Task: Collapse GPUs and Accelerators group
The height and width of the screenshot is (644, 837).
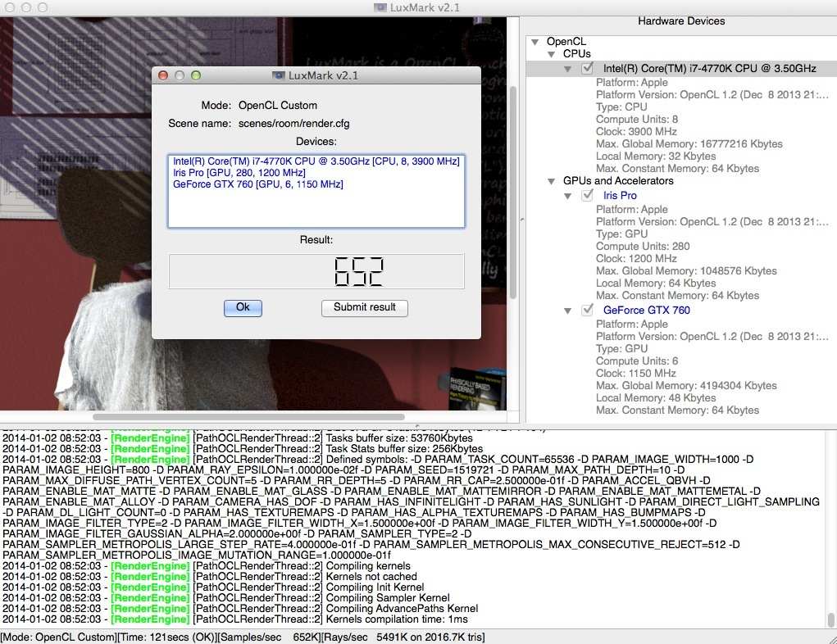Action: (x=552, y=181)
